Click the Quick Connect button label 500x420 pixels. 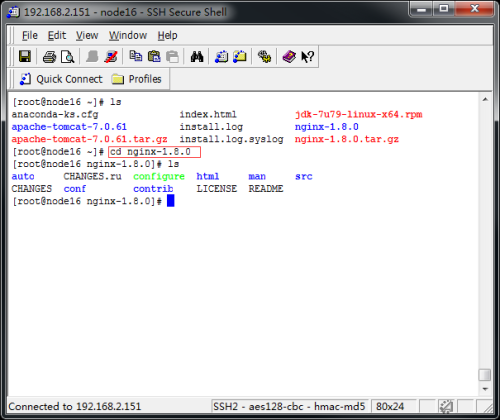click(x=69, y=79)
